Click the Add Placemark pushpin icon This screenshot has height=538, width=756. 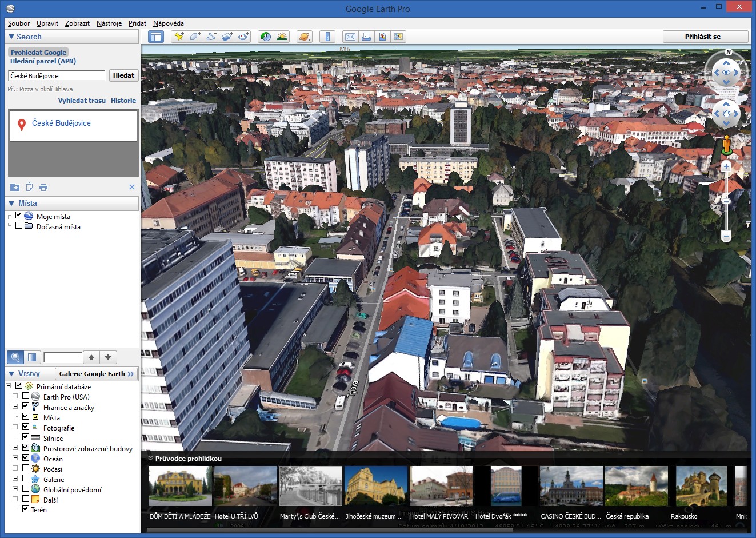point(179,37)
